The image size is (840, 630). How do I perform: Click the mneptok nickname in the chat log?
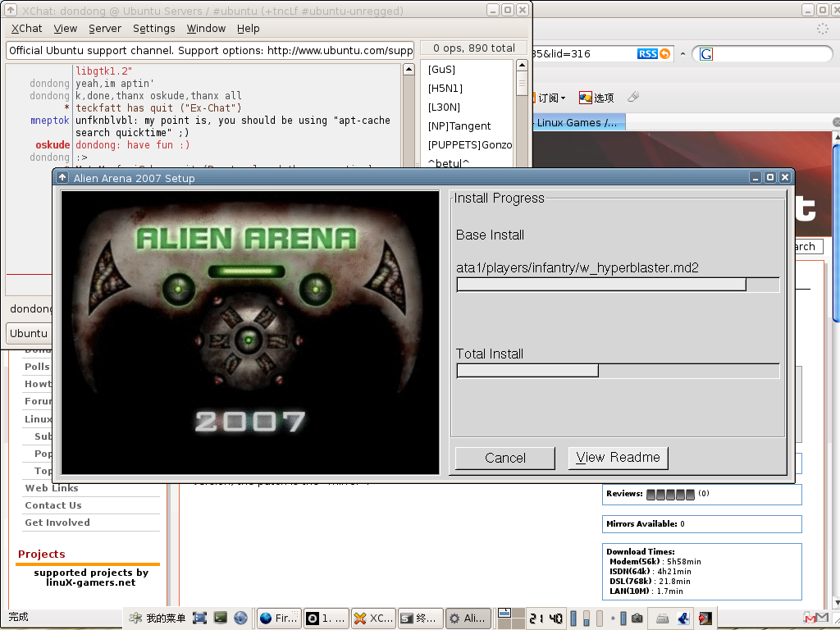tap(50, 121)
